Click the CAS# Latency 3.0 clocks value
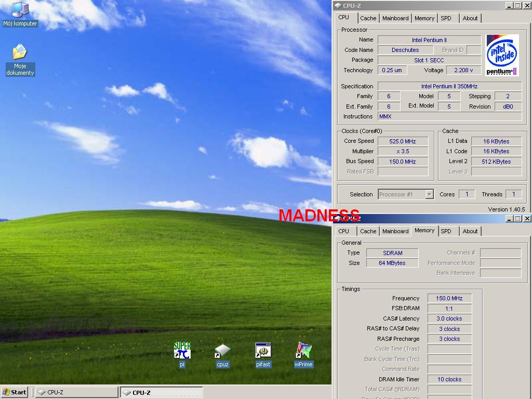 (449, 318)
